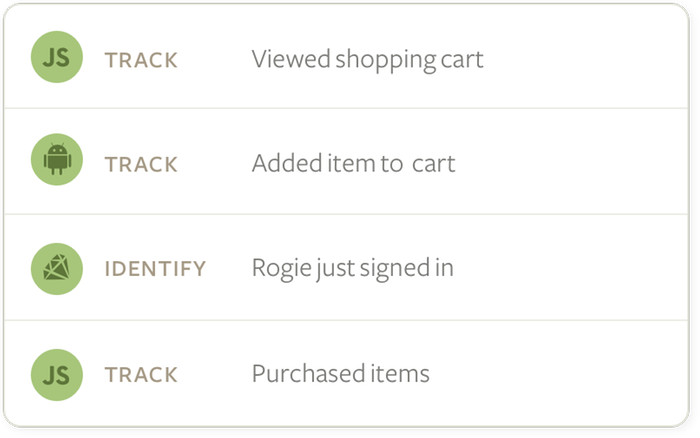Click the Ruby gem source icon
This screenshot has height=438, width=700.
click(57, 269)
